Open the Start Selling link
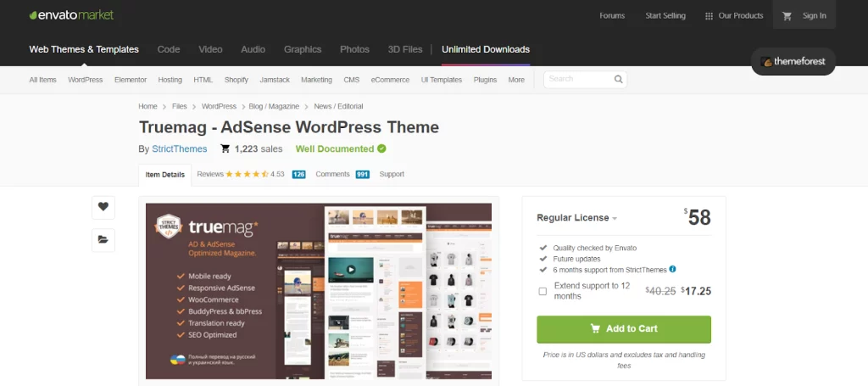 [665, 16]
